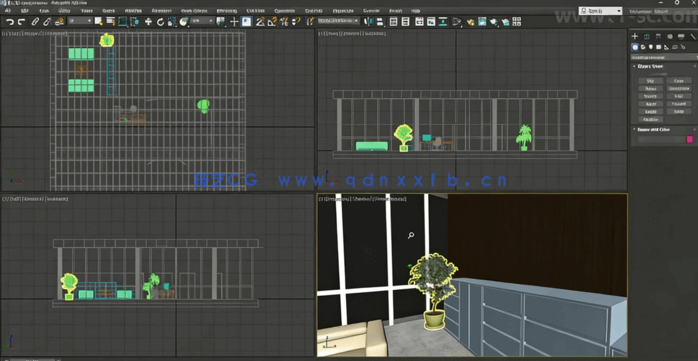Switch to the Display panel tab

point(681,36)
